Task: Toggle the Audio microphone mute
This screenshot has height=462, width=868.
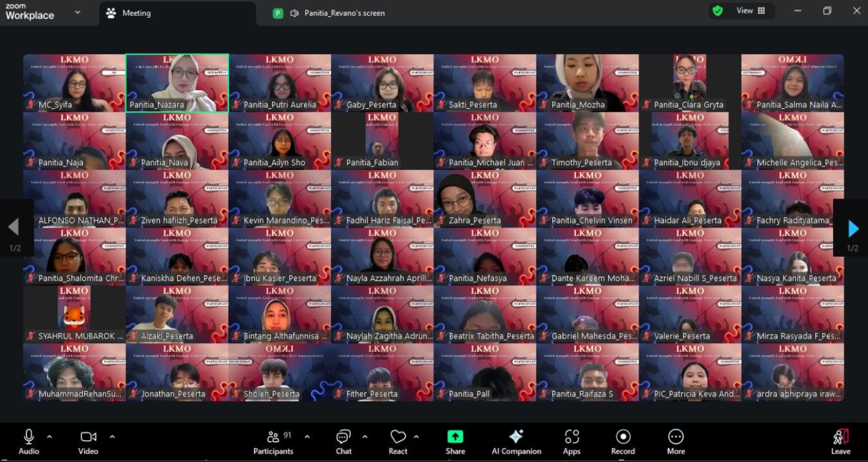Action: tap(28, 442)
